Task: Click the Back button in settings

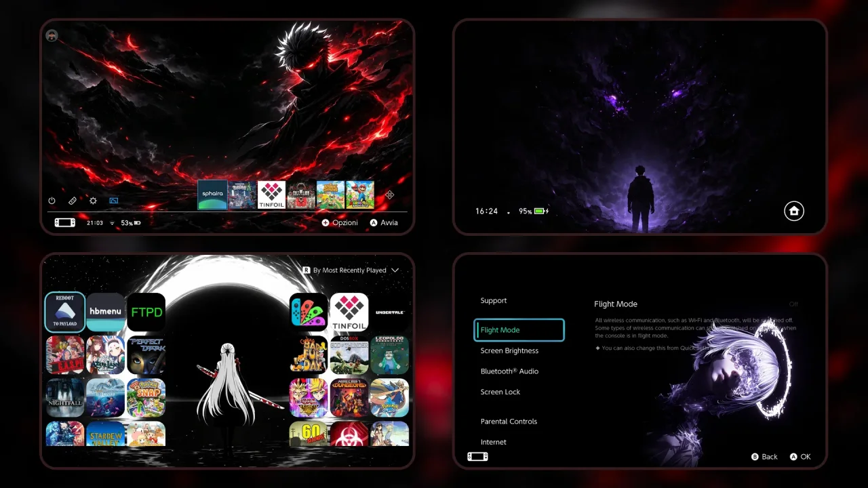Action: pos(764,457)
